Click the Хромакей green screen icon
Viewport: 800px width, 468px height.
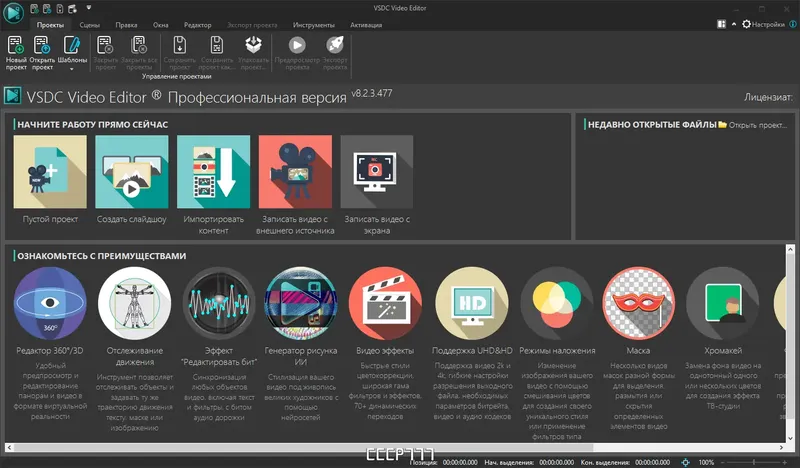(723, 303)
